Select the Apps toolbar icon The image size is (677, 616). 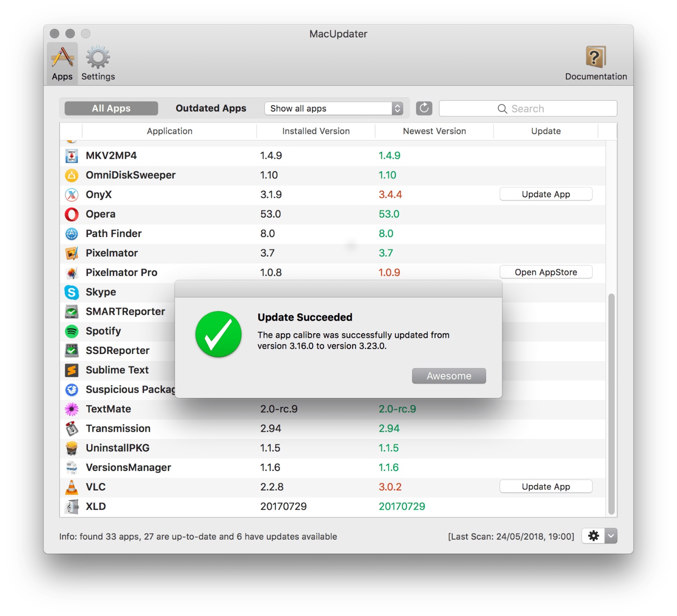62,58
